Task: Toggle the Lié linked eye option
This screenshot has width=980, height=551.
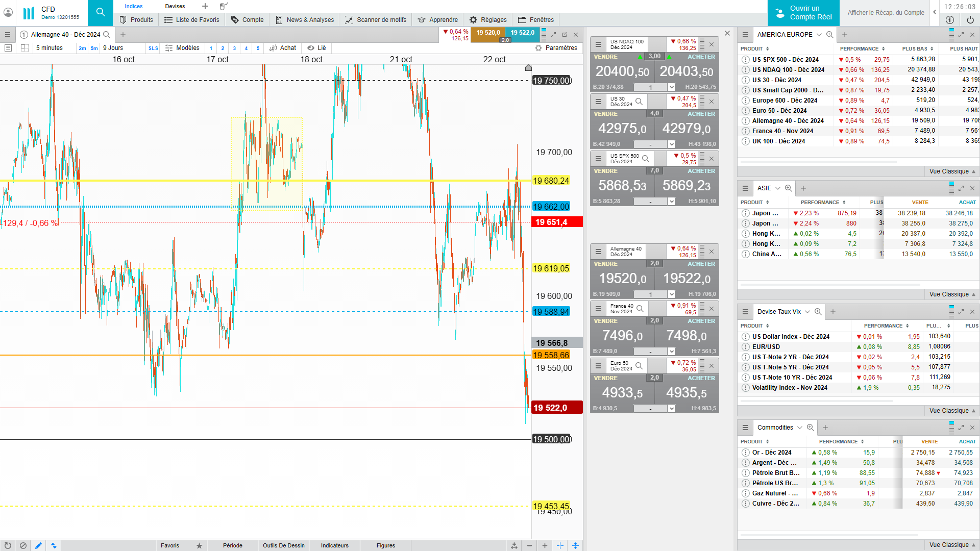Action: (316, 48)
